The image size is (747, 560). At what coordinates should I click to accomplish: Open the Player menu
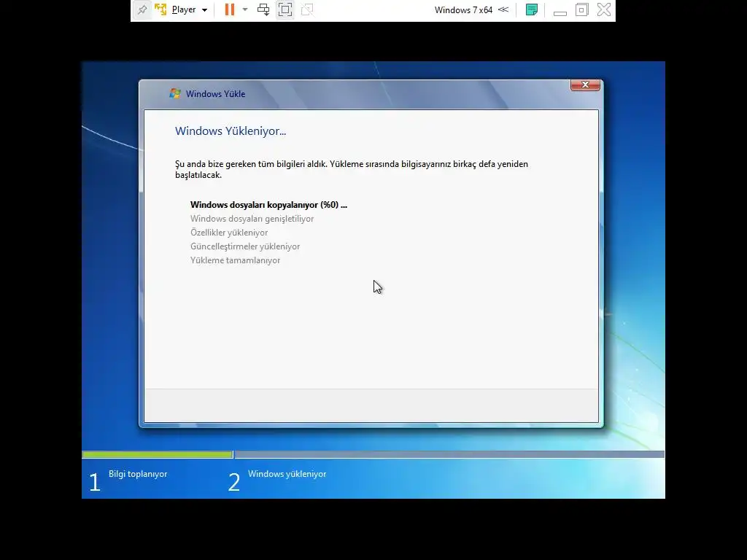pyautogui.click(x=190, y=9)
